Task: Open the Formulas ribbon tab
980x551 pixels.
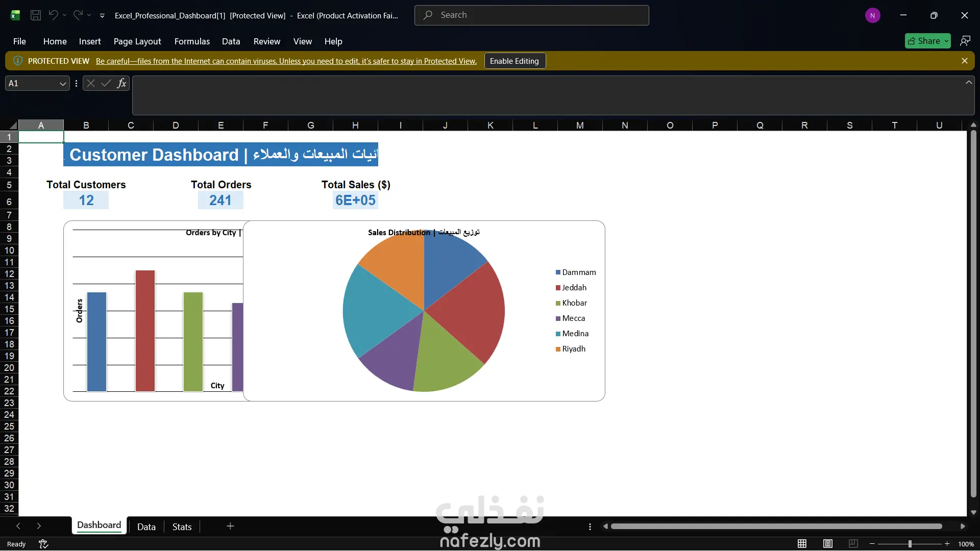Action: click(x=192, y=41)
